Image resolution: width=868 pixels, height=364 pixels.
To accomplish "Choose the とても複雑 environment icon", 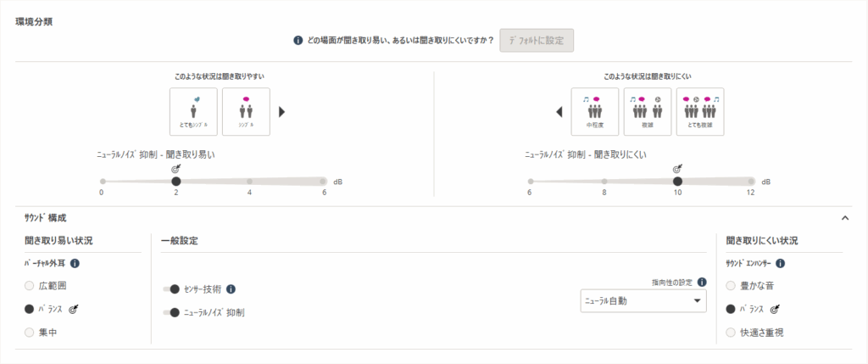I will click(700, 111).
